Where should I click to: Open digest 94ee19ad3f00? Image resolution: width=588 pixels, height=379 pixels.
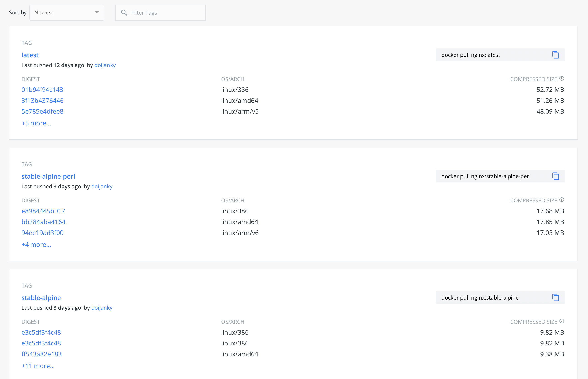tap(43, 233)
